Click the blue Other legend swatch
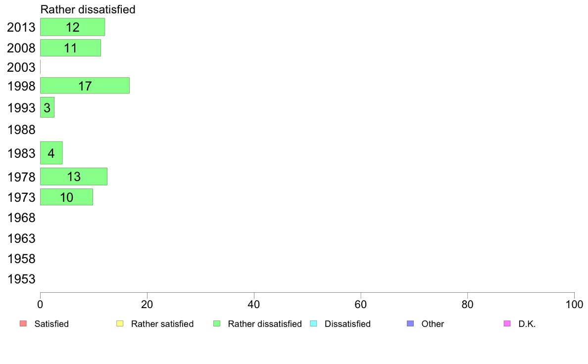This screenshot has height=364, width=588. tap(410, 323)
